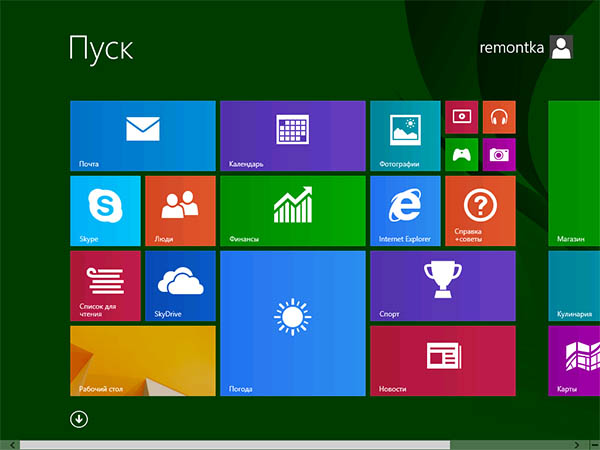This screenshot has height=450, width=600.
Task: Open the Погода weather tile
Action: pyautogui.click(x=293, y=323)
